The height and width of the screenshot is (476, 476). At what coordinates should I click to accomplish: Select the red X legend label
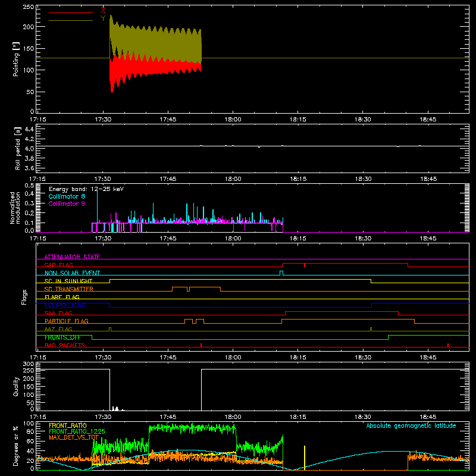point(103,11)
